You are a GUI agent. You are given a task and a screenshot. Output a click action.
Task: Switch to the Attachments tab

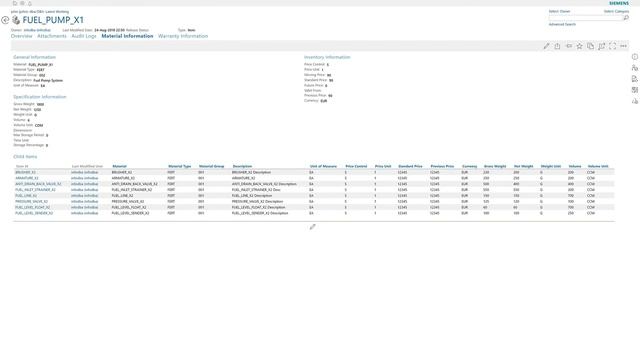51,36
